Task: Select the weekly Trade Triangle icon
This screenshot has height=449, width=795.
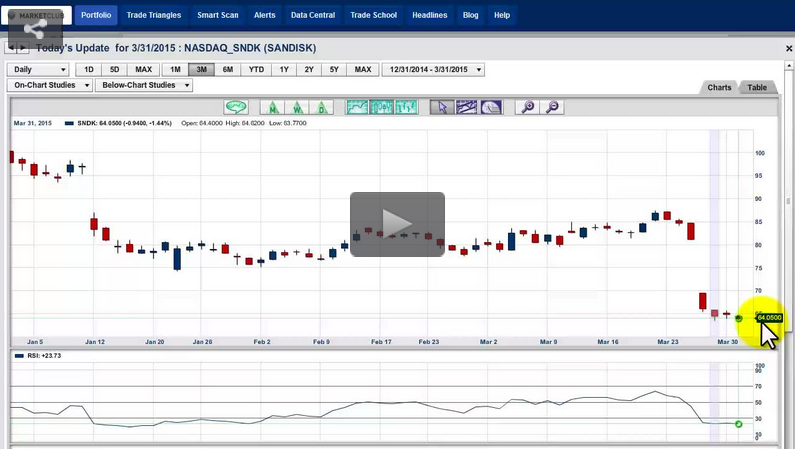Action: click(x=296, y=107)
